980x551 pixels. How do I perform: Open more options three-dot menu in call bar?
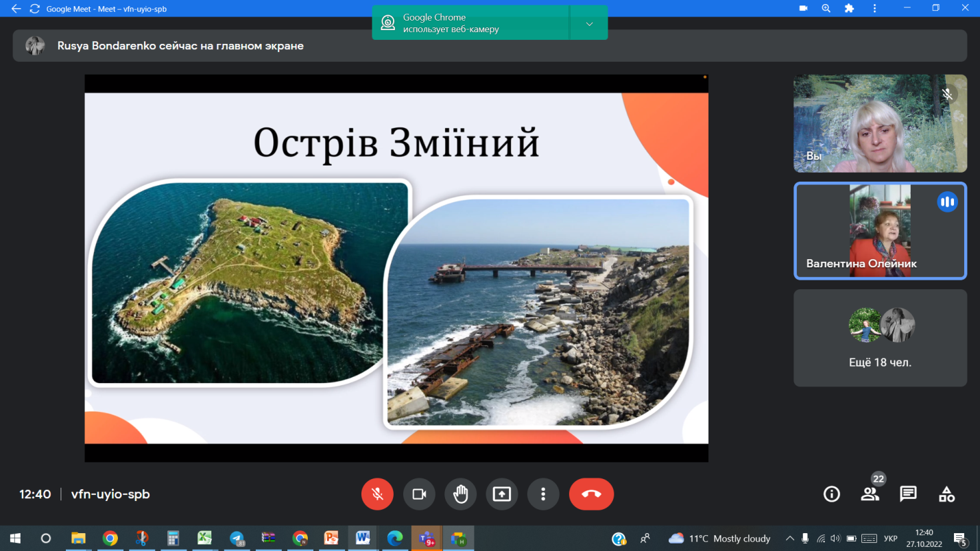tap(543, 494)
